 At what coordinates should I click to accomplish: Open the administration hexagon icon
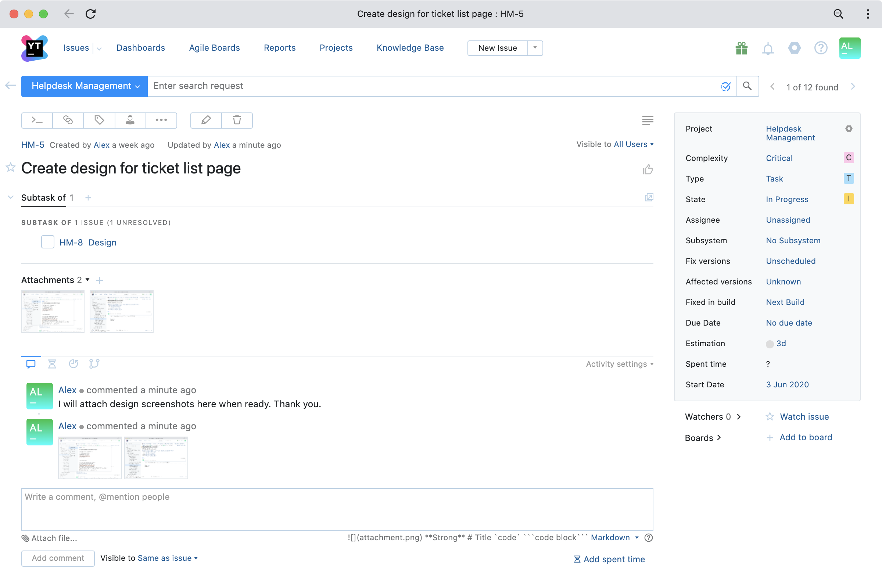794,48
